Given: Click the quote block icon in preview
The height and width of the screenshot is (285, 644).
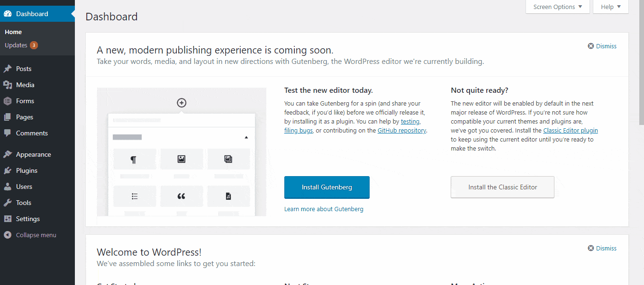Looking at the screenshot, I should click(181, 196).
